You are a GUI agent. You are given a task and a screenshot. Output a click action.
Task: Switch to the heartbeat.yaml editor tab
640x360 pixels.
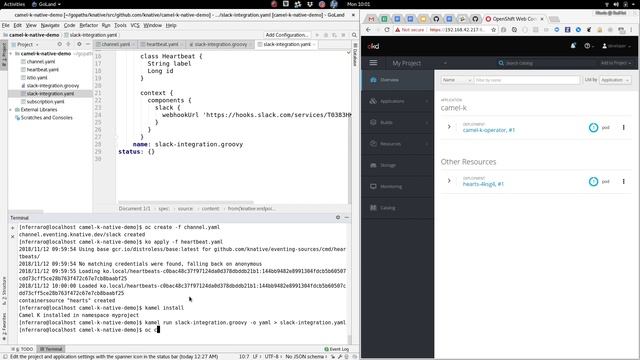[162, 44]
